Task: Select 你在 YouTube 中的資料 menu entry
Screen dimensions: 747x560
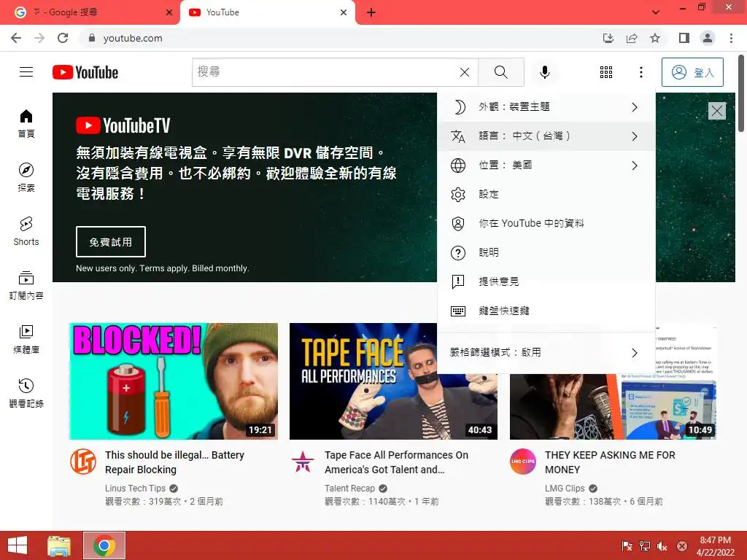Action: tap(546, 223)
